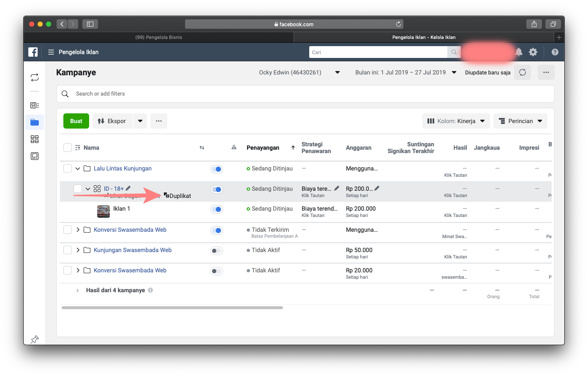The height and width of the screenshot is (376, 588).
Task: Select the ads sidebar icon
Action: coord(35,156)
